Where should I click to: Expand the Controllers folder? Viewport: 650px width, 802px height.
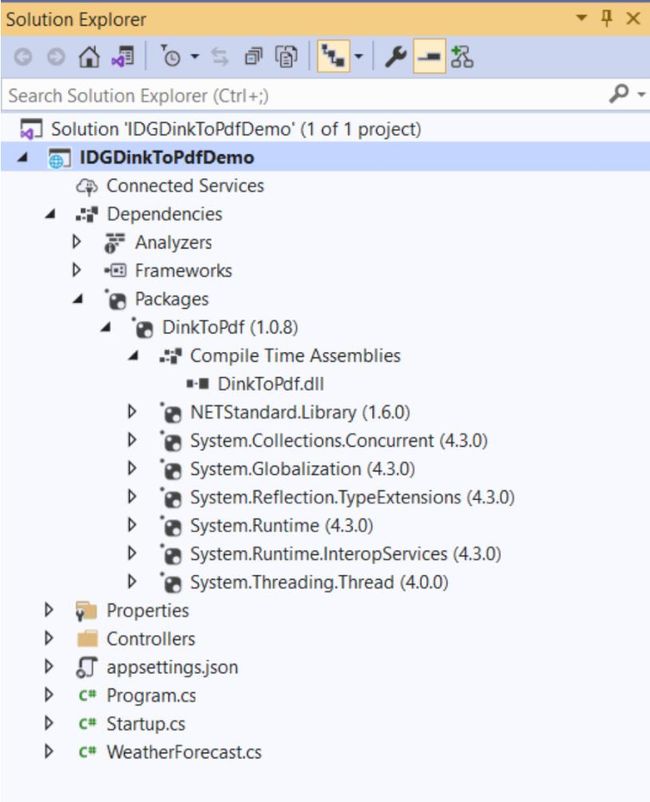click(49, 638)
